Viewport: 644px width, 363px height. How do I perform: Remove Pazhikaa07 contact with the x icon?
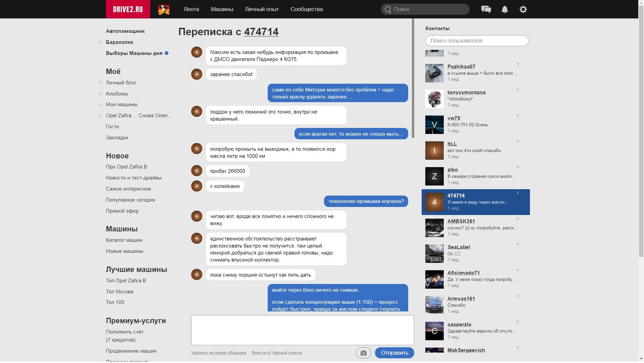tap(518, 64)
